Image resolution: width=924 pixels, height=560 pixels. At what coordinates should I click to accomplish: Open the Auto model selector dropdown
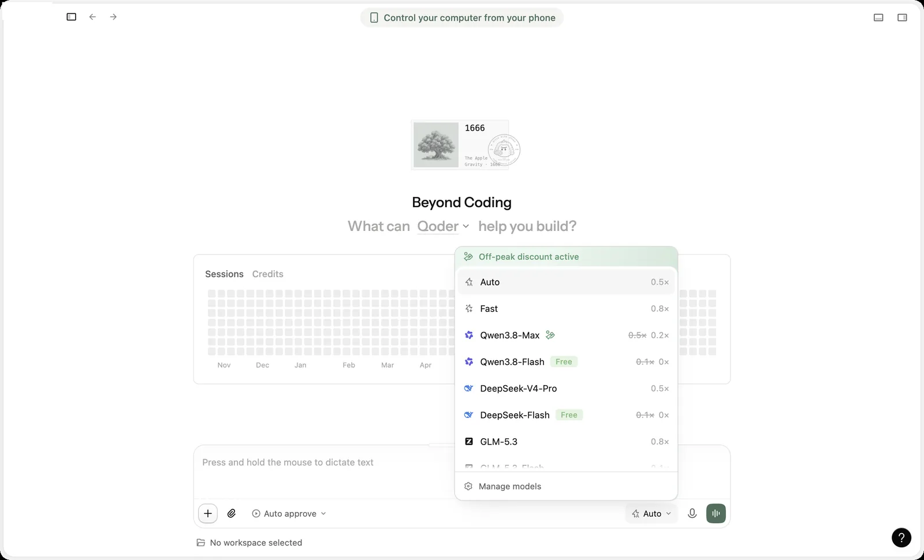[651, 514]
